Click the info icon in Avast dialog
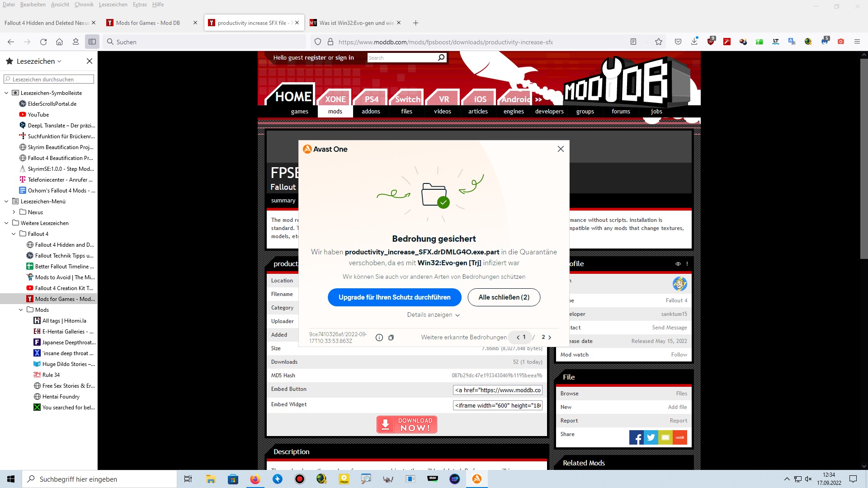Image resolution: width=868 pixels, height=488 pixels. pos(379,338)
